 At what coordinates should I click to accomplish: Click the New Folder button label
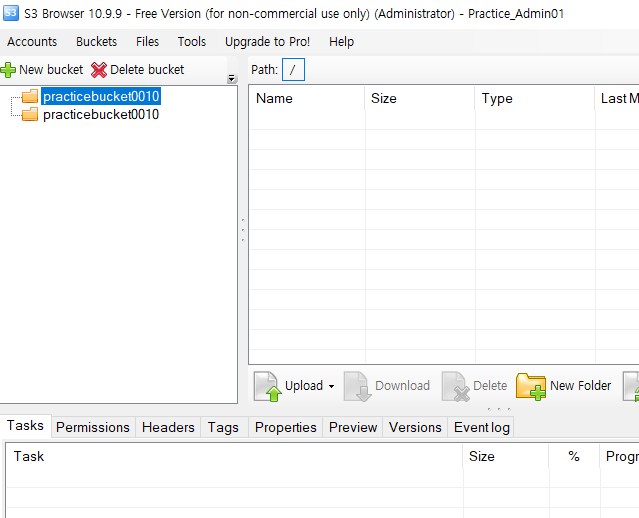tap(581, 386)
